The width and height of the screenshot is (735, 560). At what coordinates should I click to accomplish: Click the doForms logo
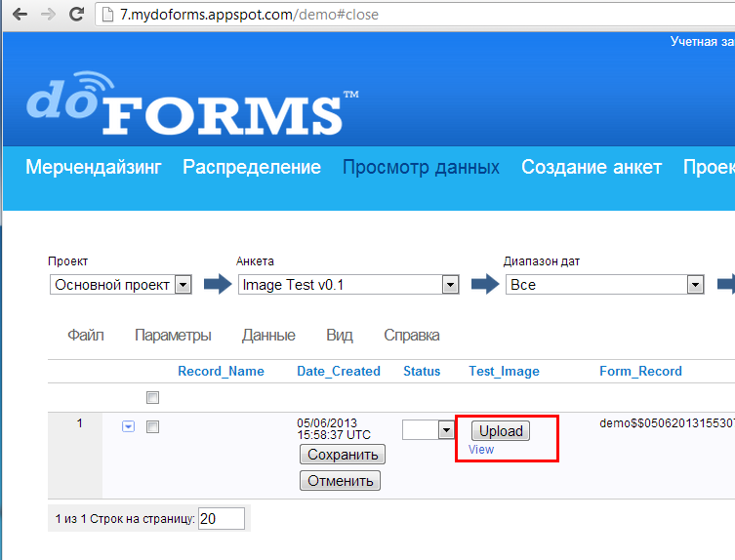pos(191,102)
